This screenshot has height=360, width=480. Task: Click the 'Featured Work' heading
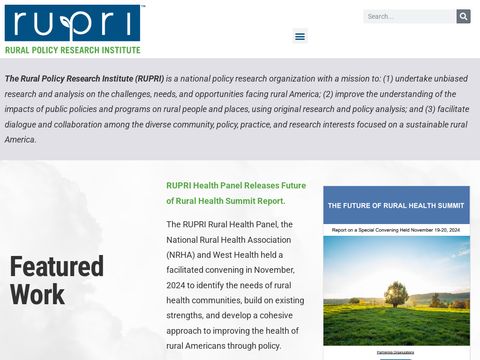coord(57,280)
